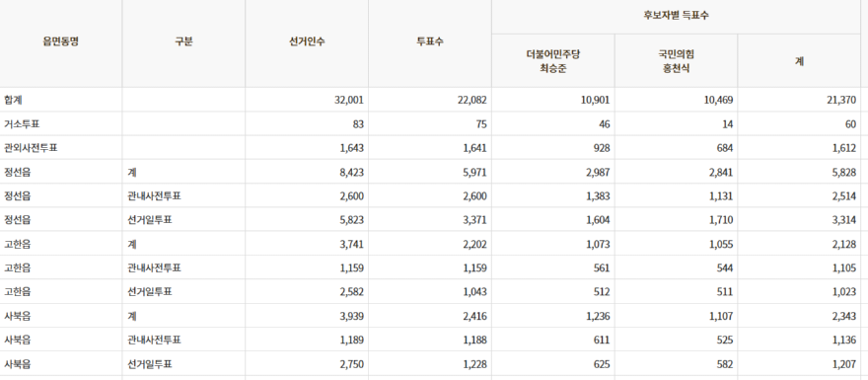Image resolution: width=868 pixels, height=380 pixels.
Task: Click 고한읍 선거일투표 total 1,023
Action: click(x=843, y=292)
